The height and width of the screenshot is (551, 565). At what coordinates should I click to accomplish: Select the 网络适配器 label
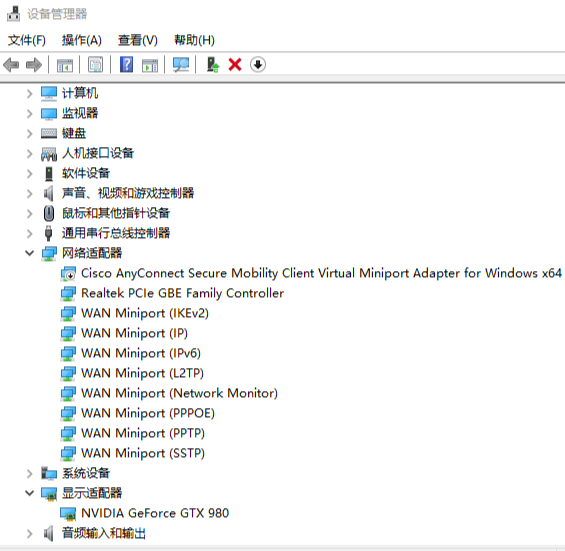(92, 253)
